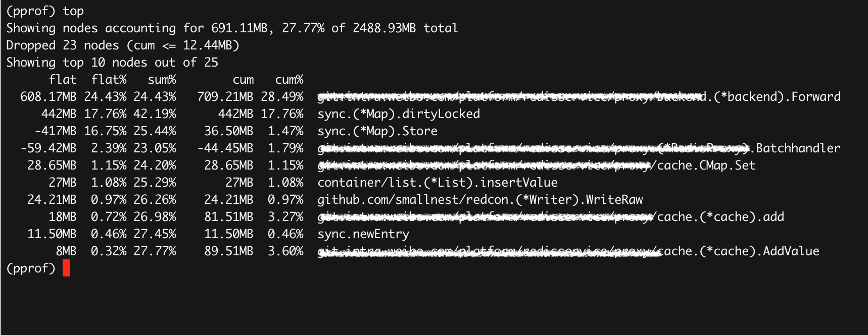Select the sync.(*Map).dirtyLocked entry
Image resolution: width=868 pixels, height=335 pixels.
[x=399, y=114]
